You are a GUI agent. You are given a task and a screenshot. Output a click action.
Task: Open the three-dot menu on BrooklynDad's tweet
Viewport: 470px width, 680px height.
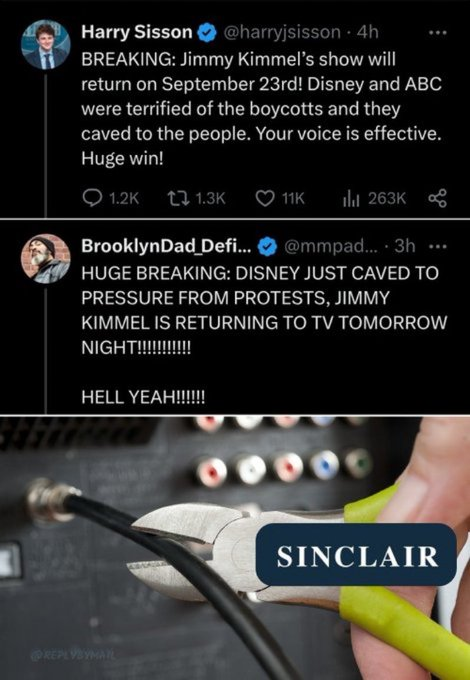pyautogui.click(x=438, y=246)
